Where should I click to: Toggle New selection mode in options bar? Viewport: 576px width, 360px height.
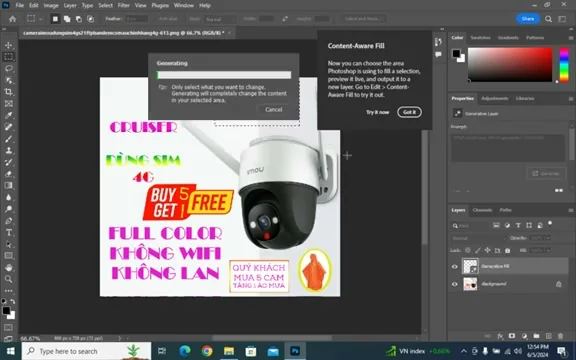pos(55,19)
